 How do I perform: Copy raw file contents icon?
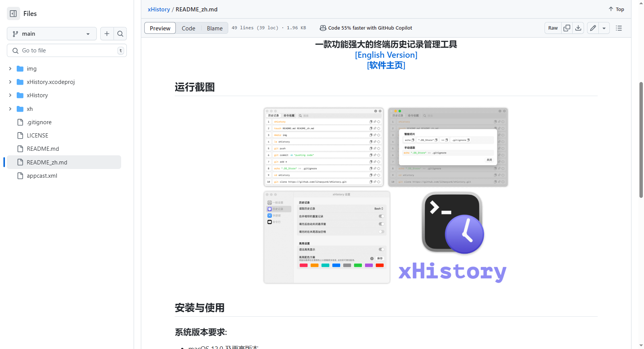(x=567, y=28)
